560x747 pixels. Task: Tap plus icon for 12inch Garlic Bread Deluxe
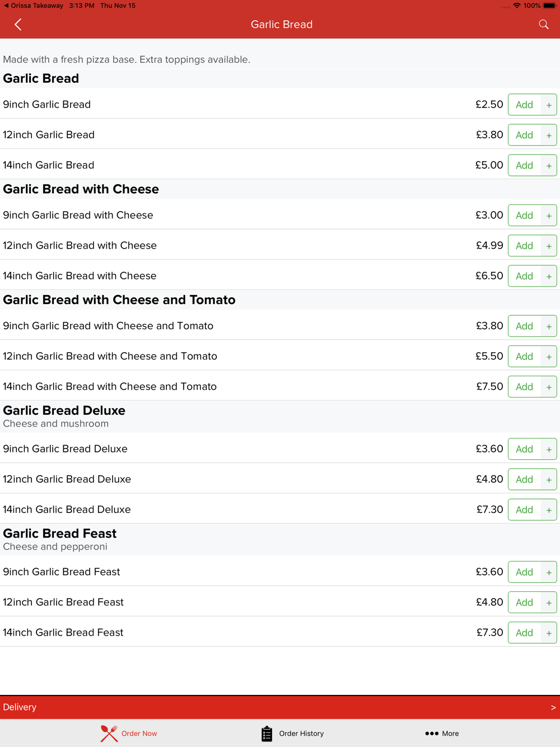point(549,479)
